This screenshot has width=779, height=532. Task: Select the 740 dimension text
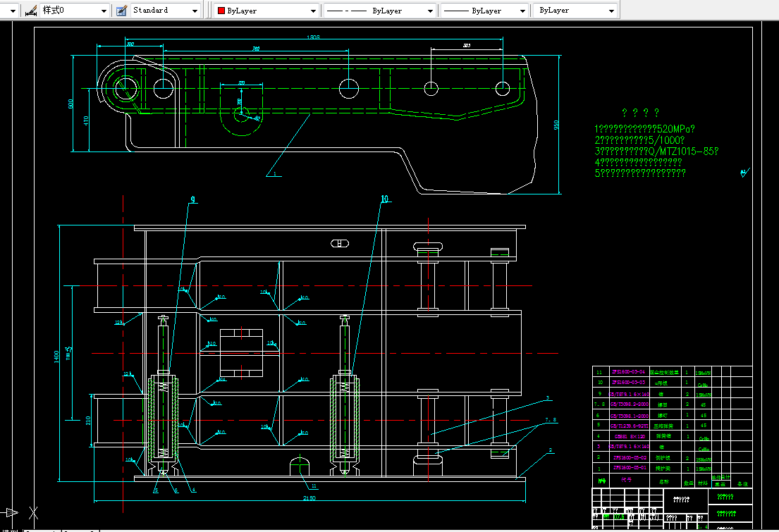point(256,49)
